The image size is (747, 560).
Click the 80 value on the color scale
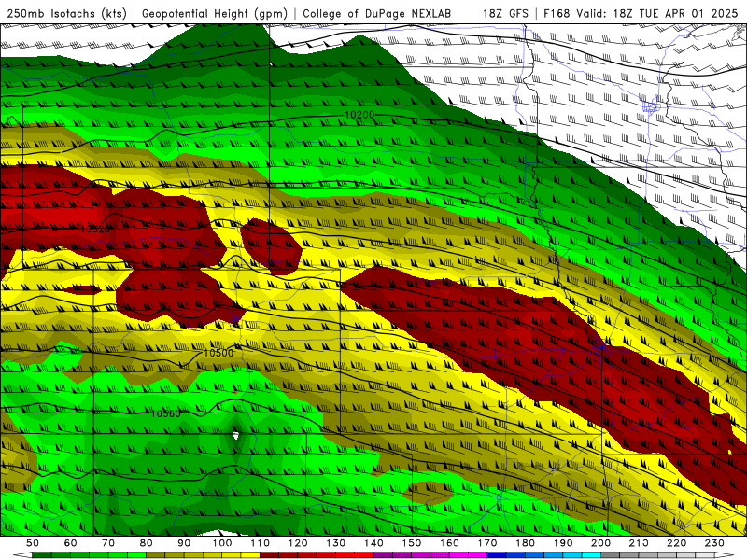[147, 543]
